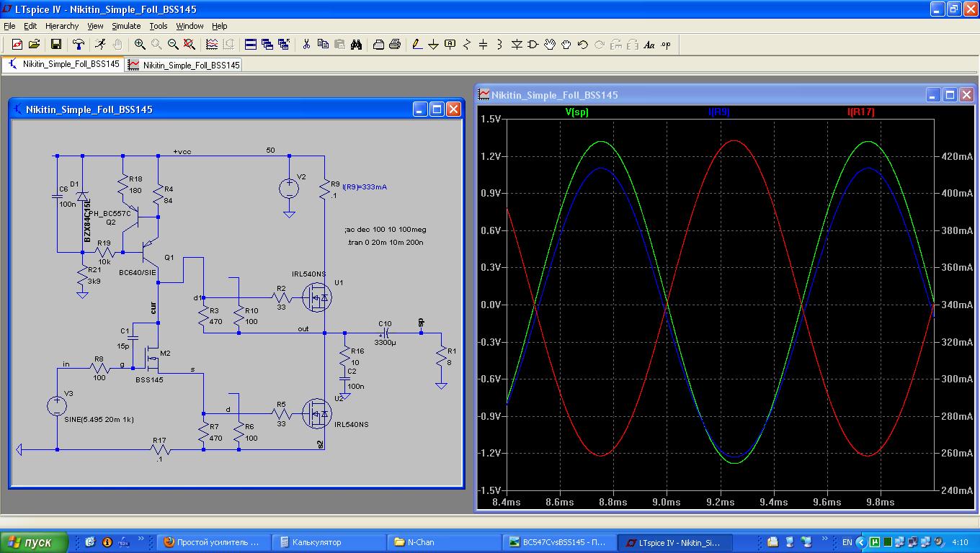Open the View menu
Viewport: 980px width, 553px height.
pos(95,26)
